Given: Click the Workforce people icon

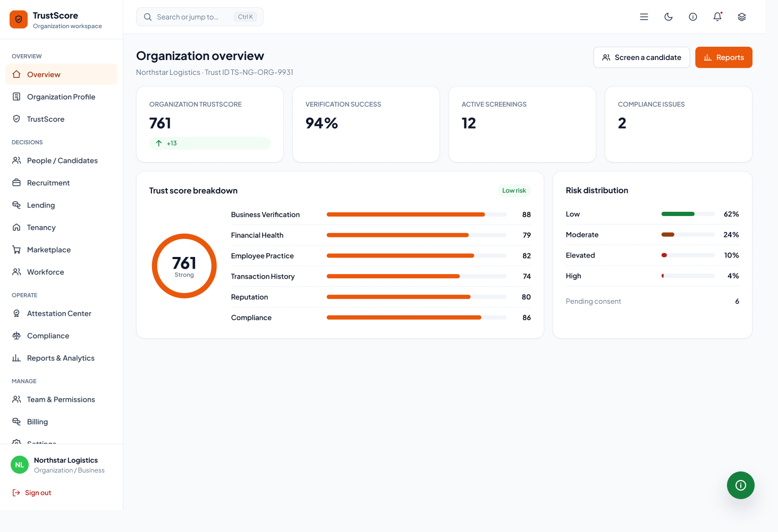Looking at the screenshot, I should point(16,272).
